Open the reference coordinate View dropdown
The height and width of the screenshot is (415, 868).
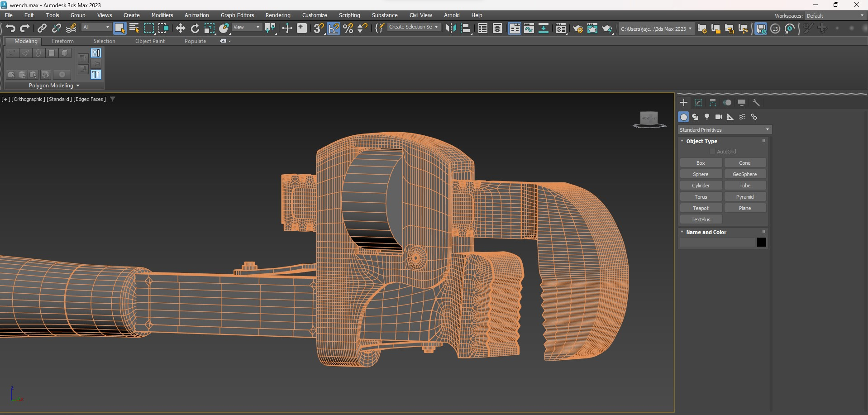click(x=247, y=27)
